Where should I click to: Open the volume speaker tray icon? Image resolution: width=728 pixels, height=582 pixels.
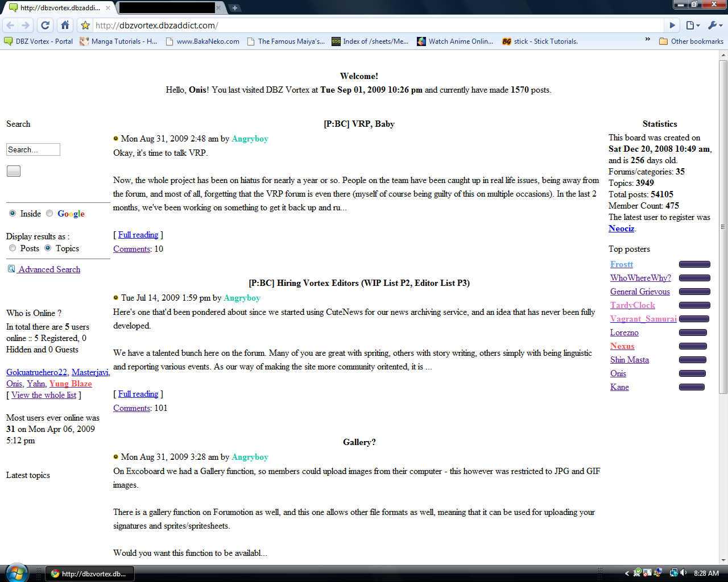tap(683, 573)
